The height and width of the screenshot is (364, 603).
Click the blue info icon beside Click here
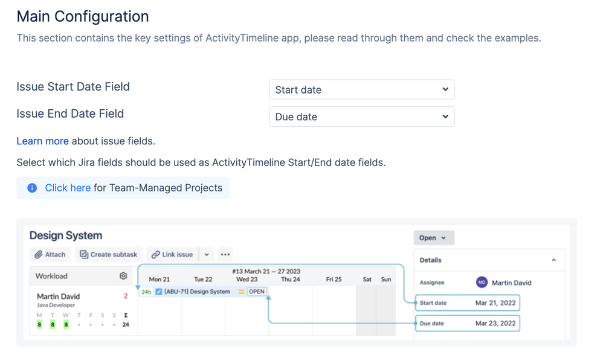click(32, 188)
